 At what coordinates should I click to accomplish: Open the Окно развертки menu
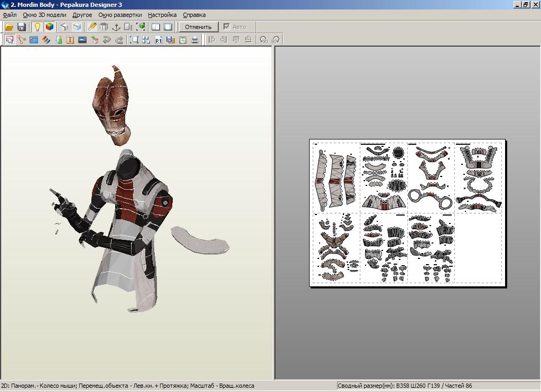click(120, 15)
